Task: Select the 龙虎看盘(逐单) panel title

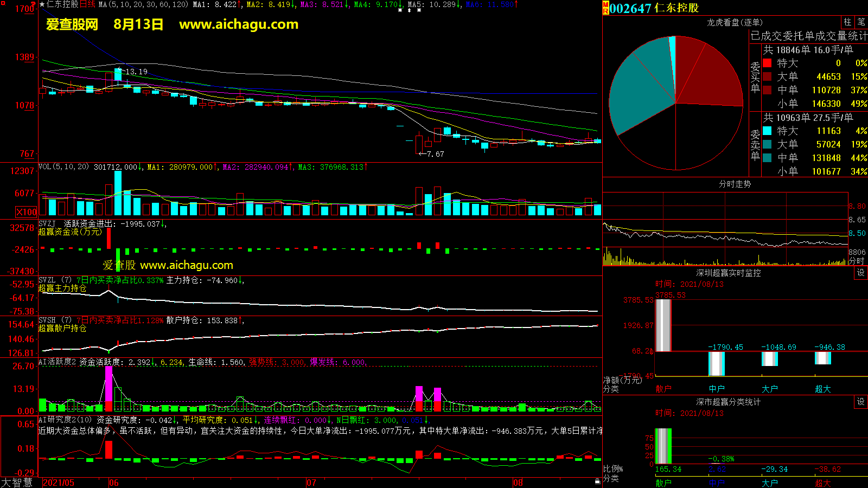Action: point(735,22)
